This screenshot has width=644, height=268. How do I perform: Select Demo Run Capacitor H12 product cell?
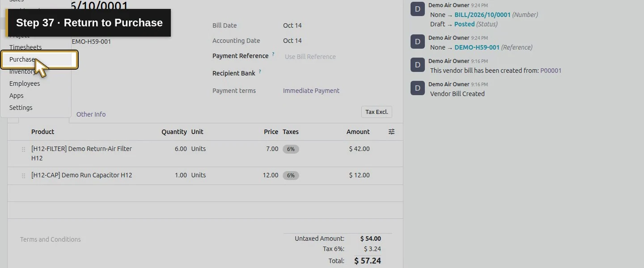click(82, 176)
